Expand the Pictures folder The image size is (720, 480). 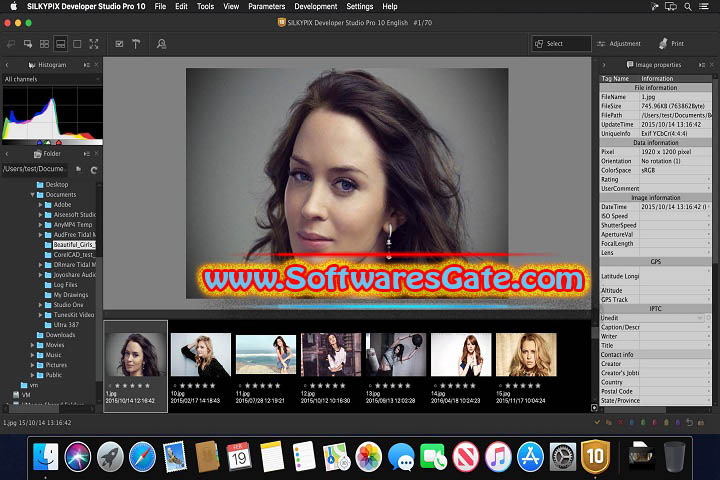point(32,365)
